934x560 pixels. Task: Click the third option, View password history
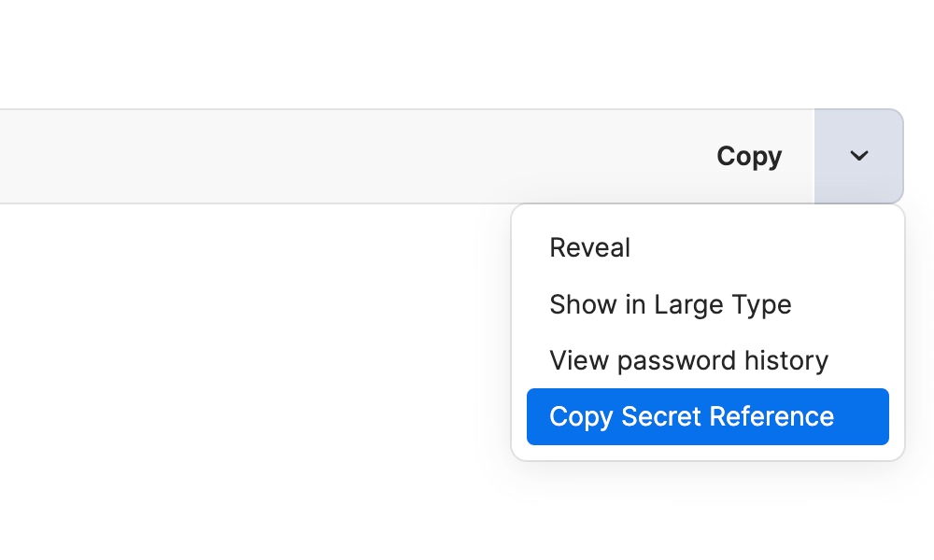click(x=688, y=360)
